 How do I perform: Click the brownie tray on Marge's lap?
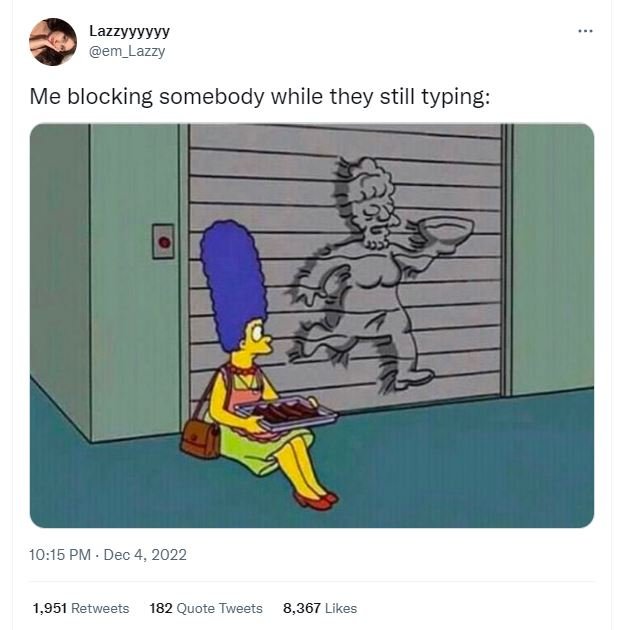[x=286, y=415]
